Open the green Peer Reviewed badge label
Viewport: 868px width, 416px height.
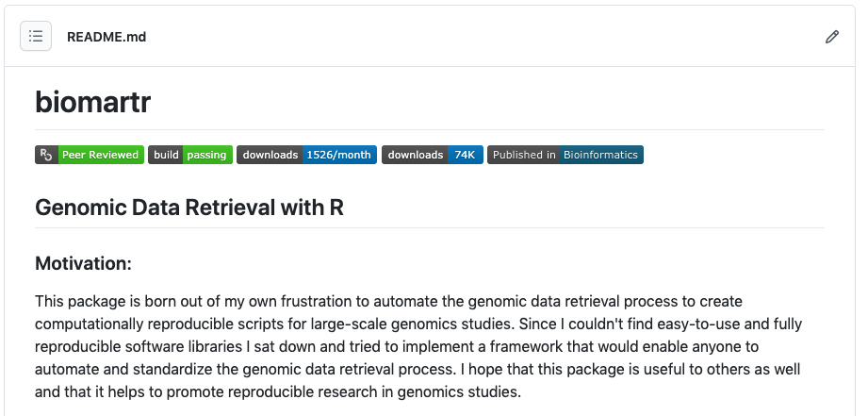(101, 155)
